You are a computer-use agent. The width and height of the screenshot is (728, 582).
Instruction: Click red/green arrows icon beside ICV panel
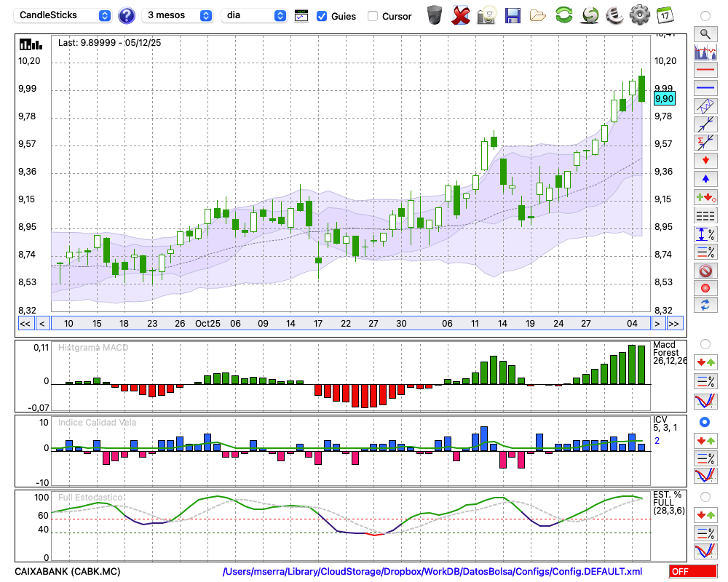[705, 440]
